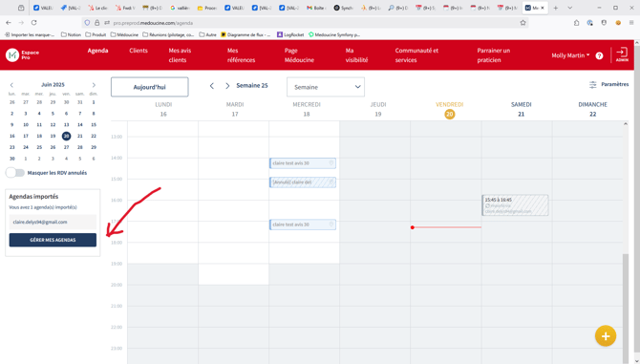Open the list-all-tabs chevron
This screenshot has width=640, height=364.
pyautogui.click(x=570, y=8)
